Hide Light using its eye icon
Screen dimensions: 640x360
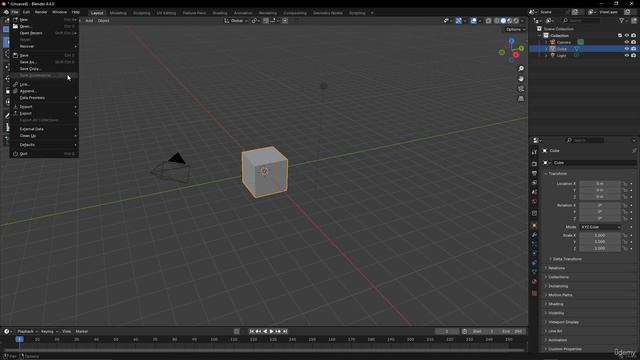pos(627,56)
